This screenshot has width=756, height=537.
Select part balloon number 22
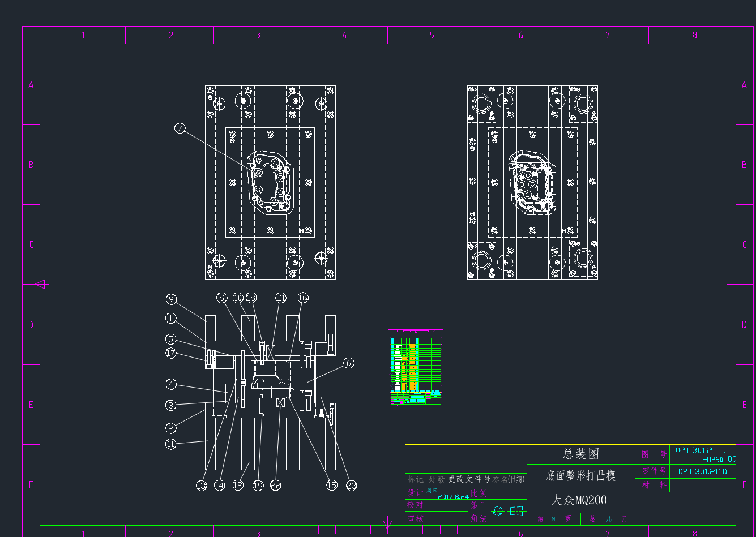(x=276, y=486)
